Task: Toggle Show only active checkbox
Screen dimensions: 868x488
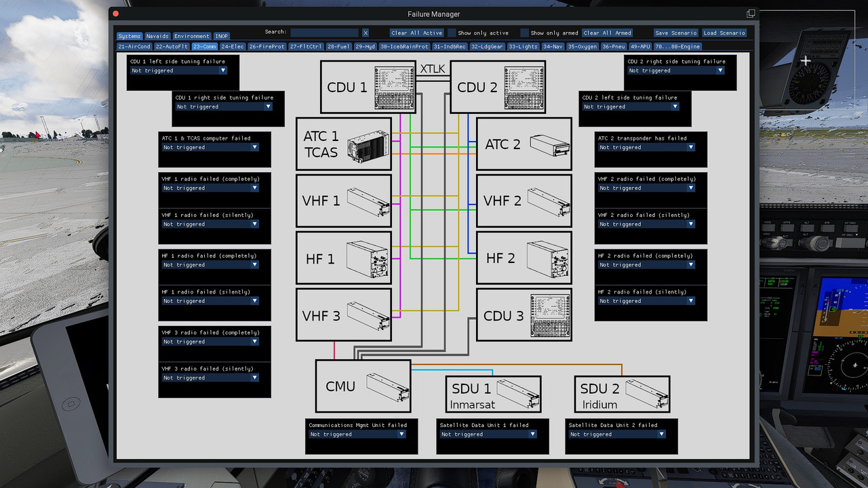Action: 452,33
